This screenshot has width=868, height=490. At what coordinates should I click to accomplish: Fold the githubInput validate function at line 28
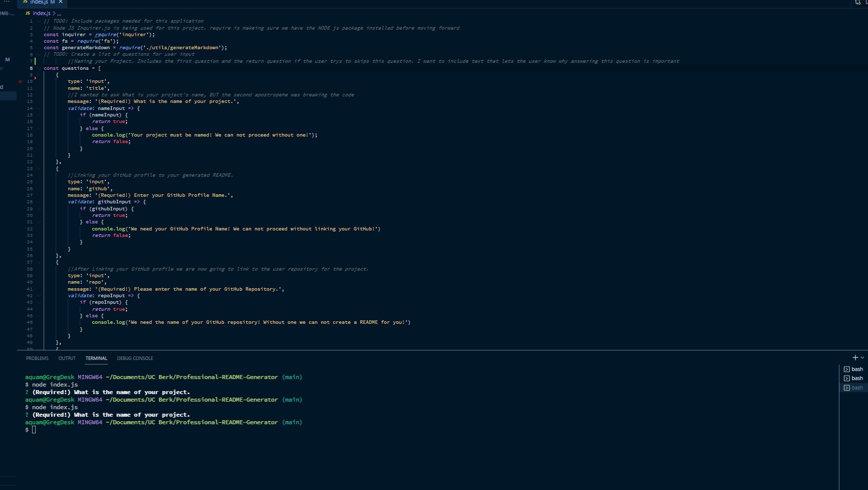click(39, 202)
